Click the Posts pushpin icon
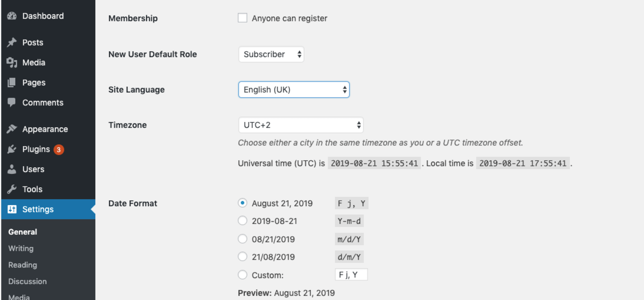Viewport: 644px width, 300px height. pos(12,42)
